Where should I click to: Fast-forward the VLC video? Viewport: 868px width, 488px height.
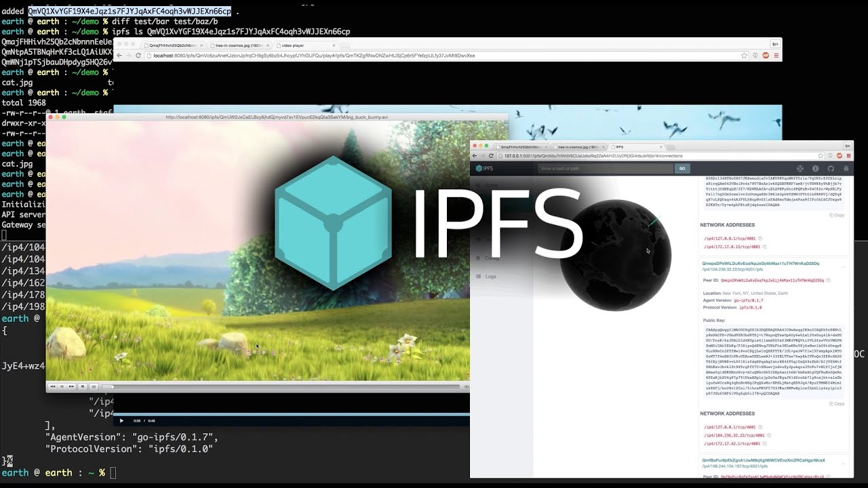(x=71, y=386)
